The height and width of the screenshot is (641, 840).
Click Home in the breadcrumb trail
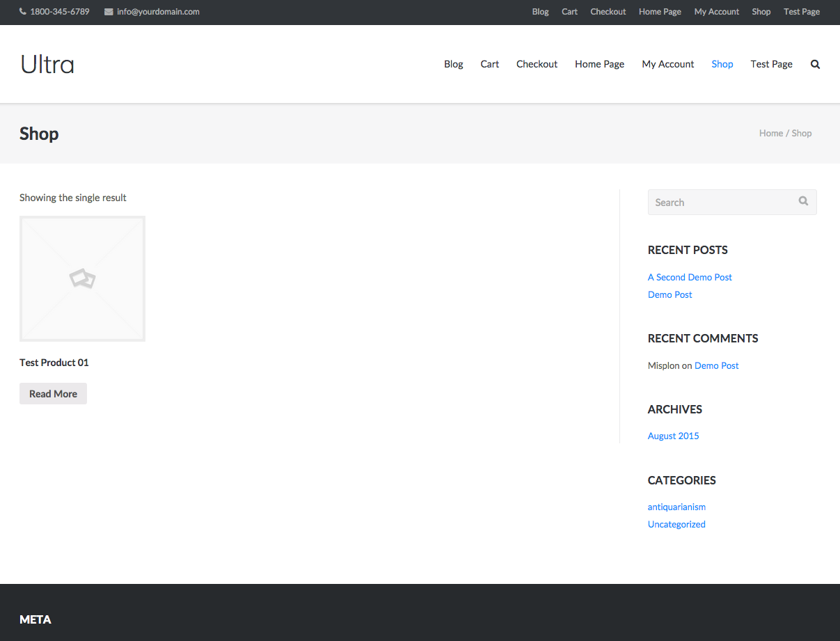[x=770, y=133]
